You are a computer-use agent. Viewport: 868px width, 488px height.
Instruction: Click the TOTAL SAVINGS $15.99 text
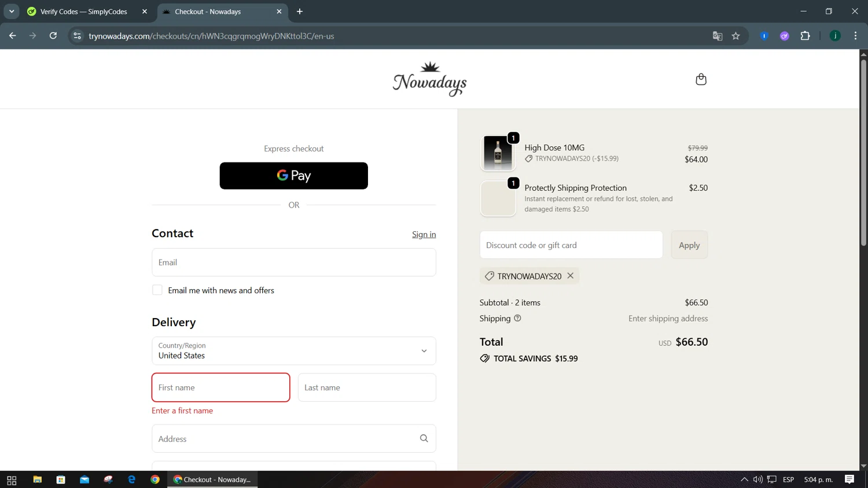coord(535,358)
